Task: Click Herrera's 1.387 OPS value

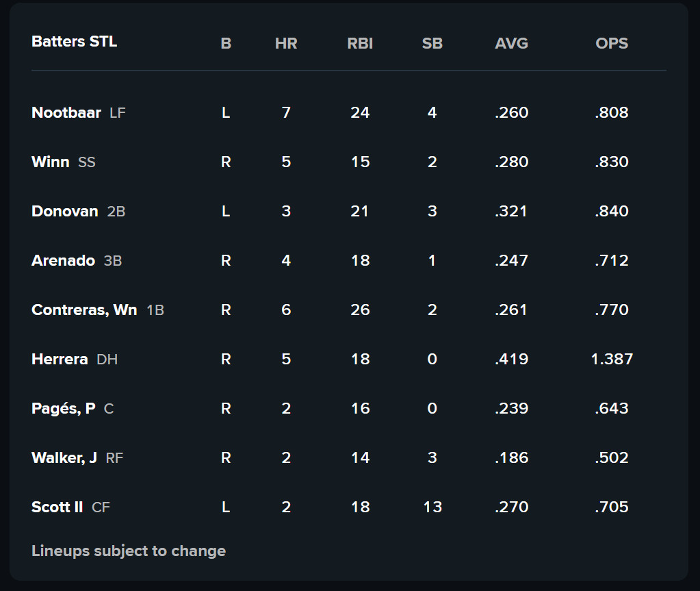Action: [x=612, y=359]
